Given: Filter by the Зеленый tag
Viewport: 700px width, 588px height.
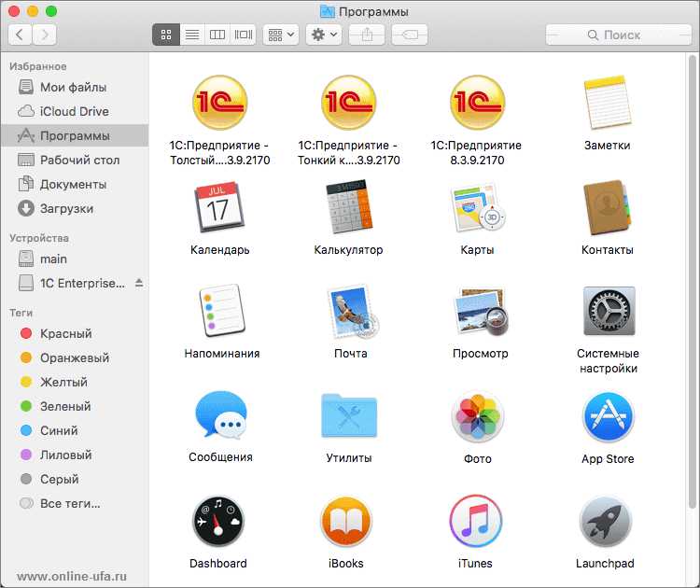Looking at the screenshot, I should point(75,406).
